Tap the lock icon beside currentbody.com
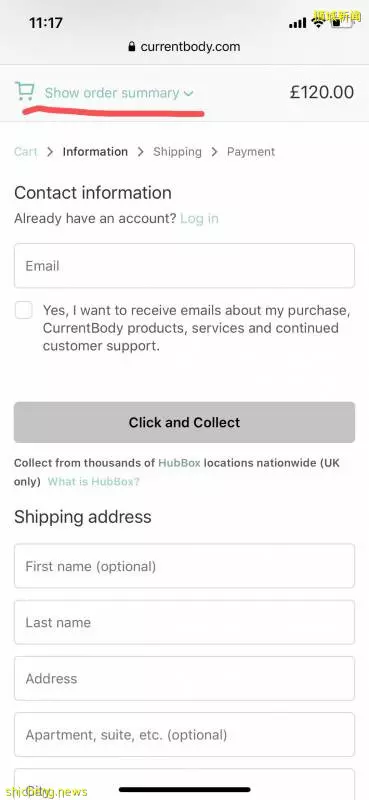 132,47
